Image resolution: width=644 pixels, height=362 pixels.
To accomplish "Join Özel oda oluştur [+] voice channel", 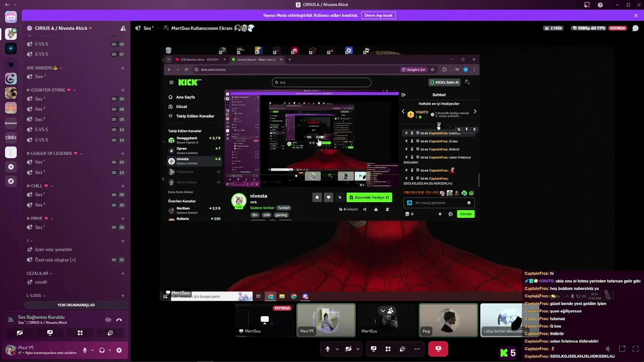I will tap(75, 260).
